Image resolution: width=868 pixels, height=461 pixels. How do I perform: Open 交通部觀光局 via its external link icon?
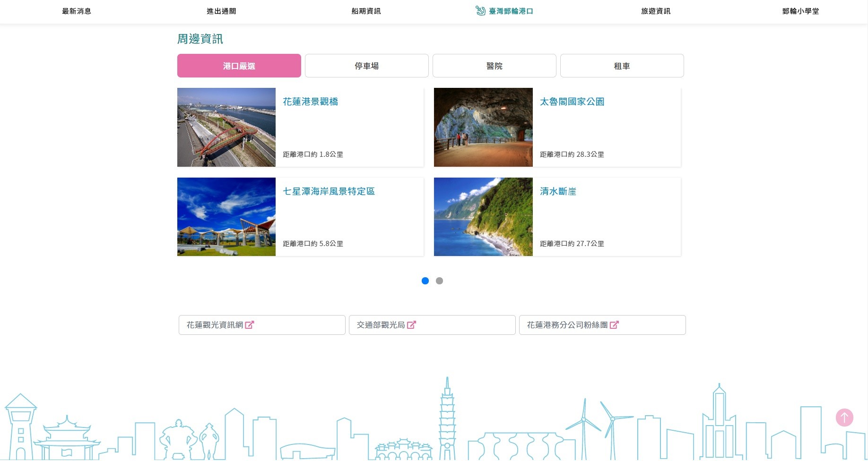(x=412, y=324)
